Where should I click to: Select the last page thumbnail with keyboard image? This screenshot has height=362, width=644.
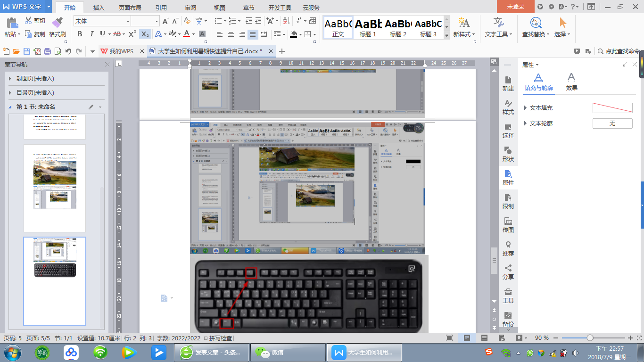(x=55, y=281)
